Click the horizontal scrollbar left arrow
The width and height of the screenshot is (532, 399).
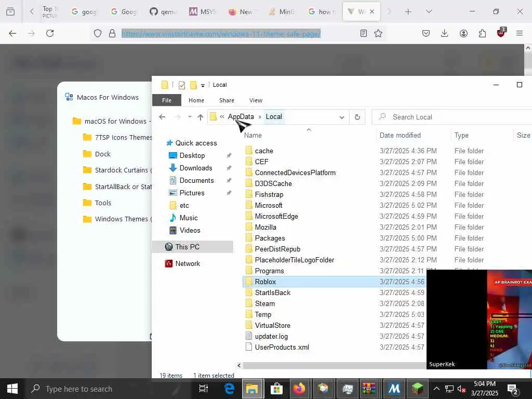coord(239,365)
